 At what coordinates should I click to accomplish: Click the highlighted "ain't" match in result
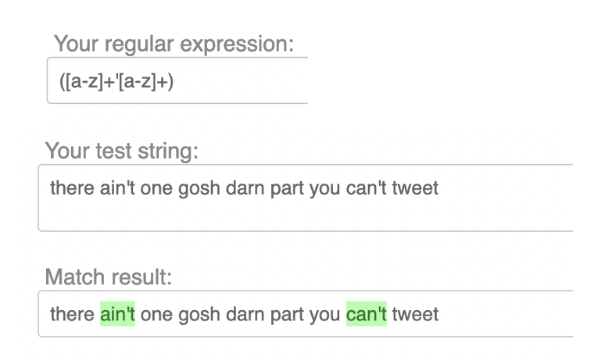point(117,314)
